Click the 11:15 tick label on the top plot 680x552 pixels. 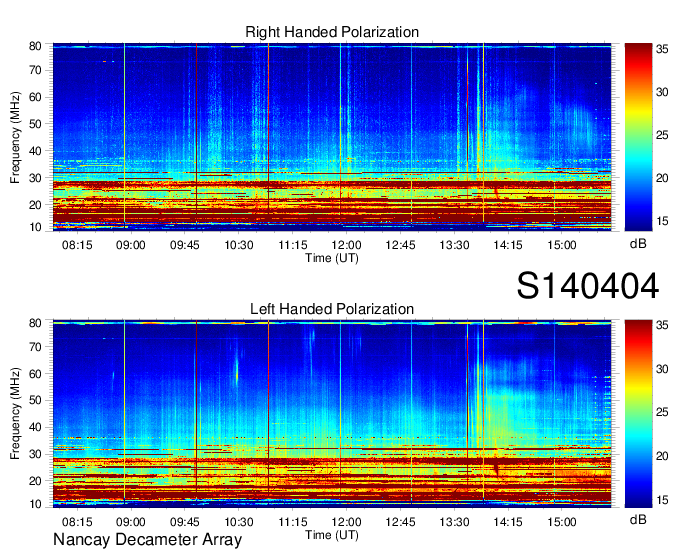pyautogui.click(x=293, y=245)
